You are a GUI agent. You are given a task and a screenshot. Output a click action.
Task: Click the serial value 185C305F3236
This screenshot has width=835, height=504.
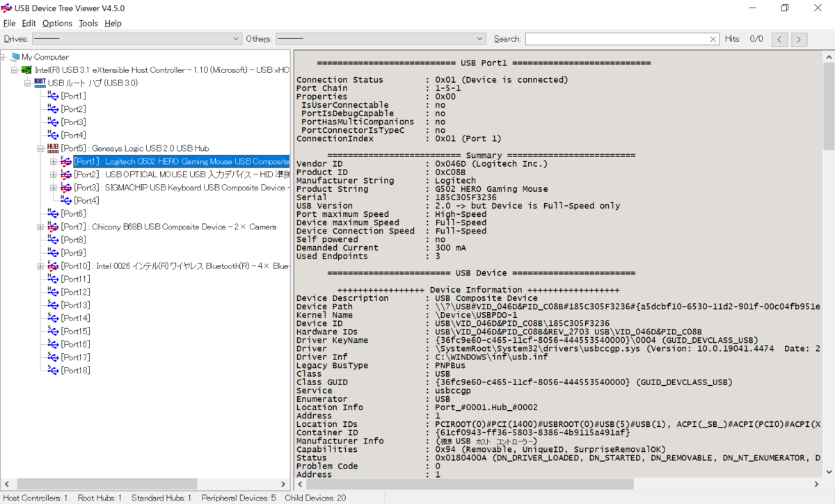pyautogui.click(x=466, y=197)
